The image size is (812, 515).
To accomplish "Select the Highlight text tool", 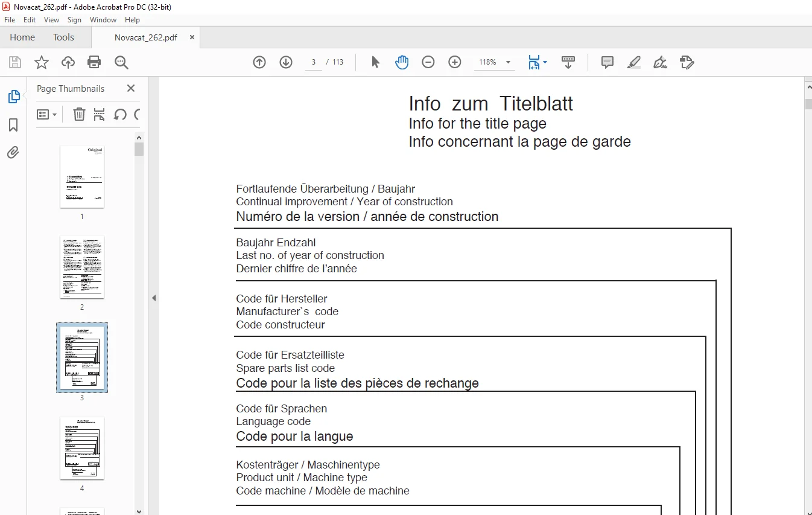I will 634,62.
